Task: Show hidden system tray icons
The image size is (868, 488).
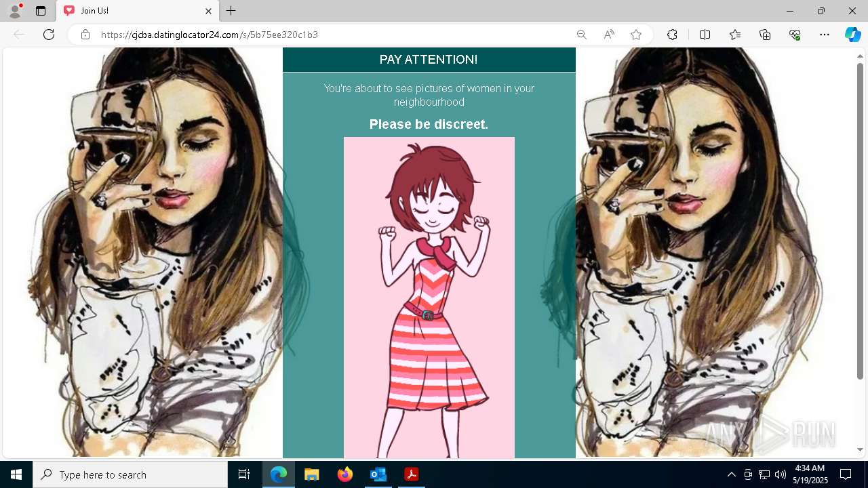Action: click(x=731, y=474)
